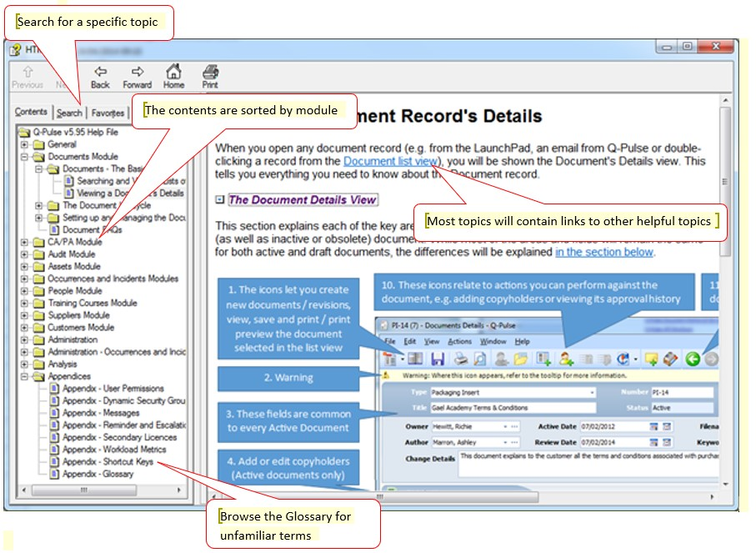Click the calendar icon next to Active Date
This screenshot has height=553, width=756.
pyautogui.click(x=653, y=426)
